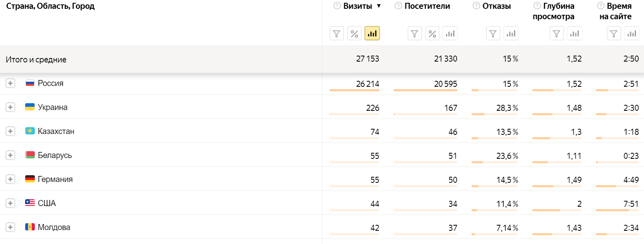The image size is (644, 244).
Task: Click the Россия visits bar indicator
Action: (354, 90)
